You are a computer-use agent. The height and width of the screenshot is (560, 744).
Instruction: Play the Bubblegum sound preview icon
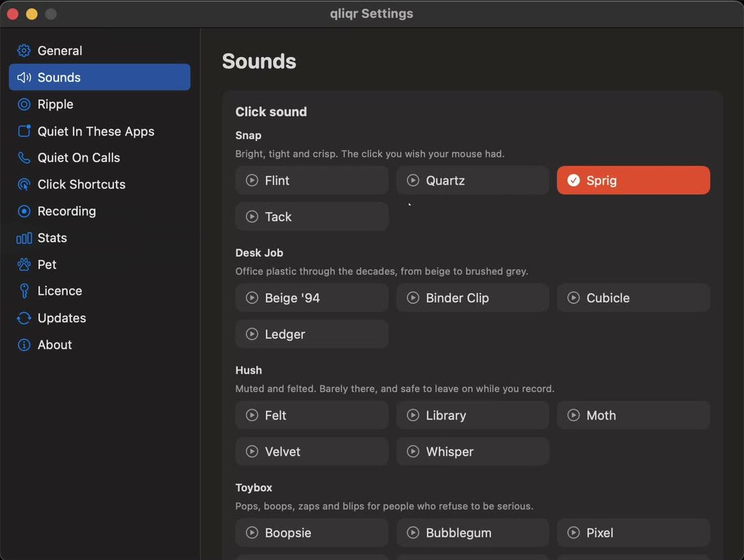tap(413, 533)
